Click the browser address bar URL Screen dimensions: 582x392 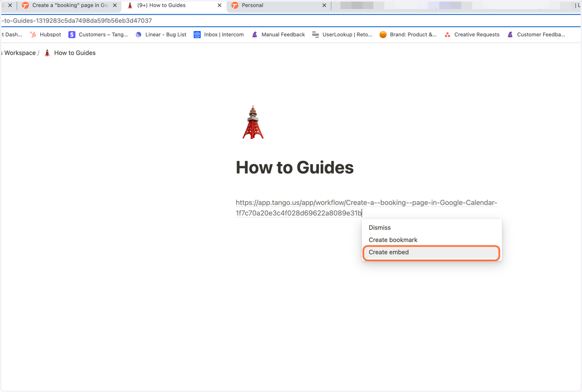click(x=77, y=21)
